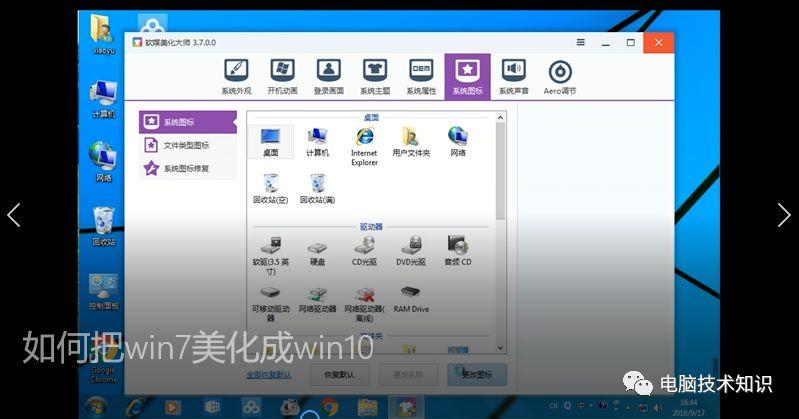Open the 开机动画 boot animation section
799x419 pixels.
click(x=282, y=77)
